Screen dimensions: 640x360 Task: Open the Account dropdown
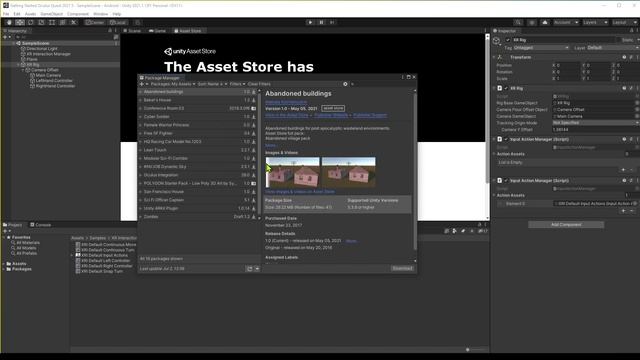565,22
